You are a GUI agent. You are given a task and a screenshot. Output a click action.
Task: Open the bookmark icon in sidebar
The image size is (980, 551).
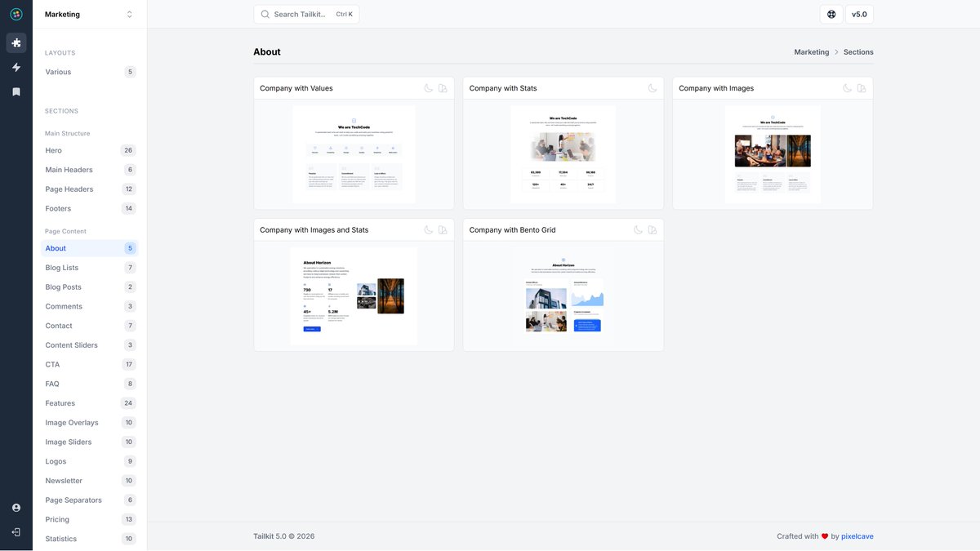16,91
